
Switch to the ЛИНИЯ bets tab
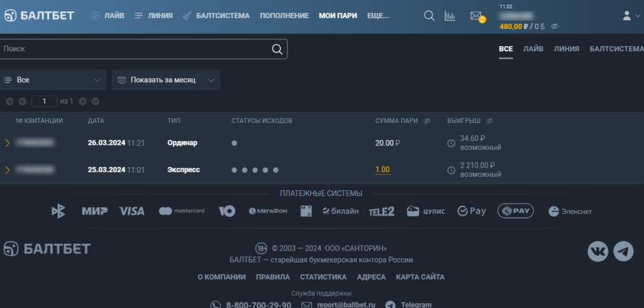567,49
